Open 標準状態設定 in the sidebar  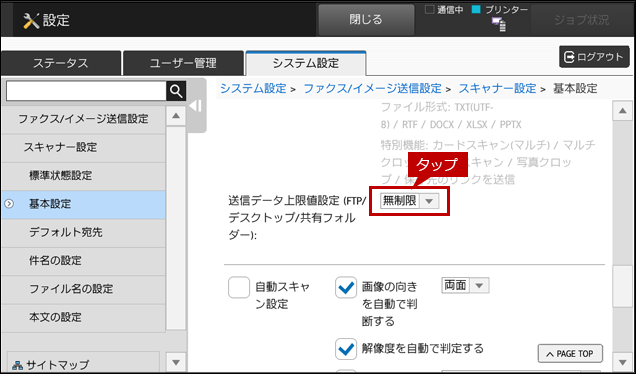coord(83,176)
